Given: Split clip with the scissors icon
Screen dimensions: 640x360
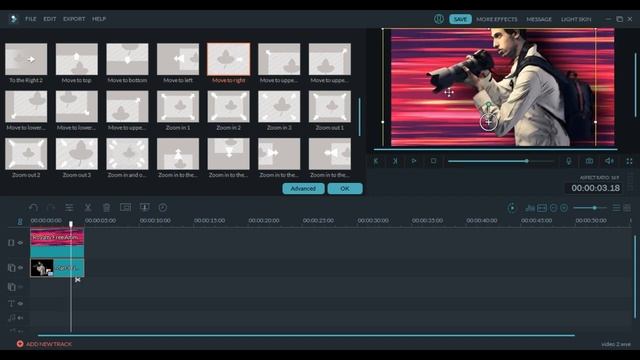Looking at the screenshot, I should (x=88, y=207).
